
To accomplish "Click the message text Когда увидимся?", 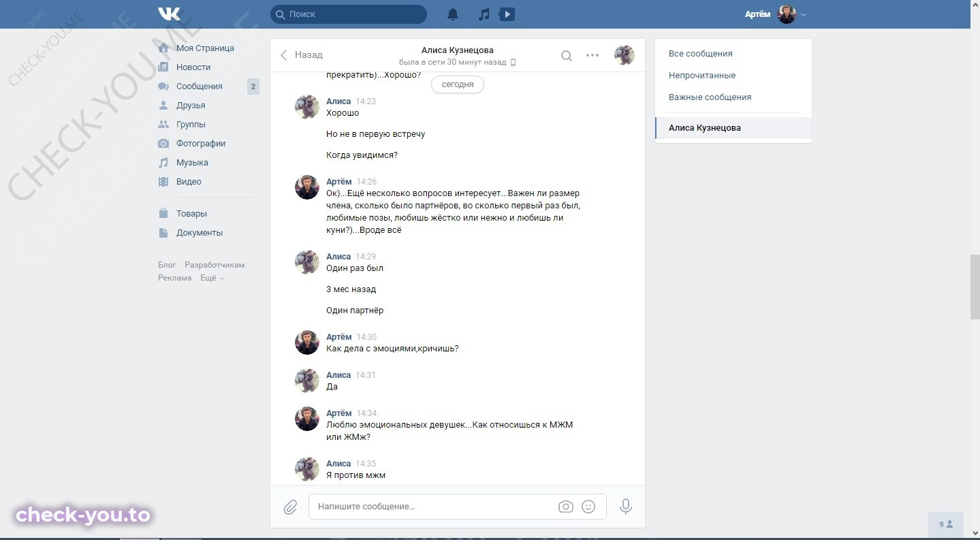I will pyautogui.click(x=362, y=155).
